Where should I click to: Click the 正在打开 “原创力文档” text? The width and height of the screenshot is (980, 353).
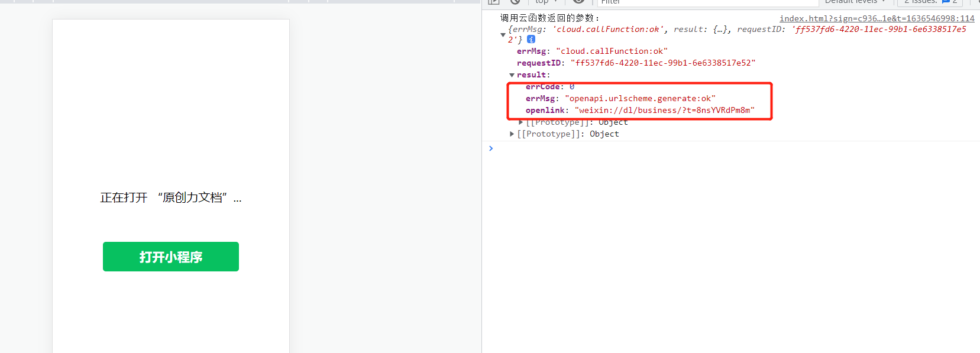[171, 197]
